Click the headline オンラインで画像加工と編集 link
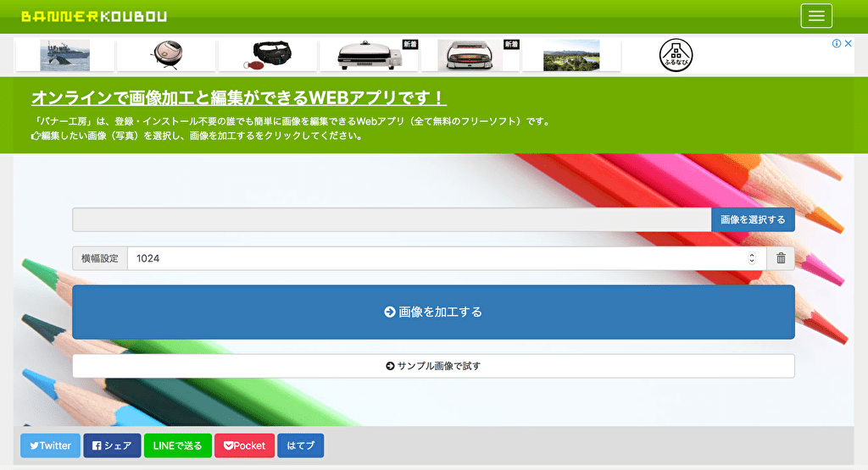This screenshot has height=470, width=868. [x=239, y=97]
